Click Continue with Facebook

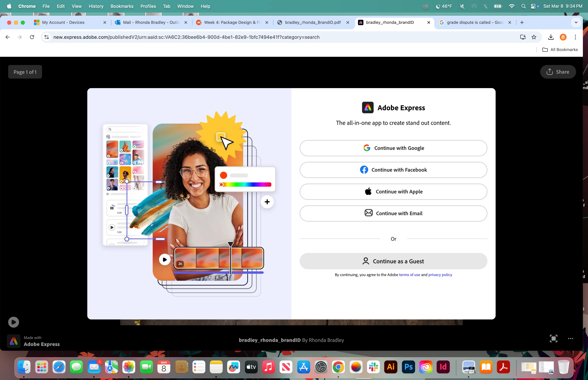click(393, 170)
